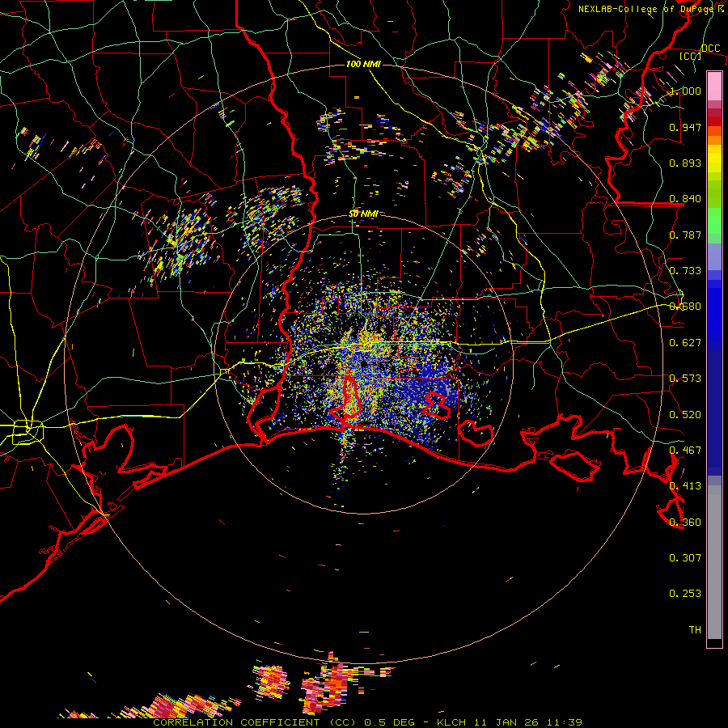Viewport: 728px width, 728px height.
Task: Click the 0.360 scale value
Action: 685,523
